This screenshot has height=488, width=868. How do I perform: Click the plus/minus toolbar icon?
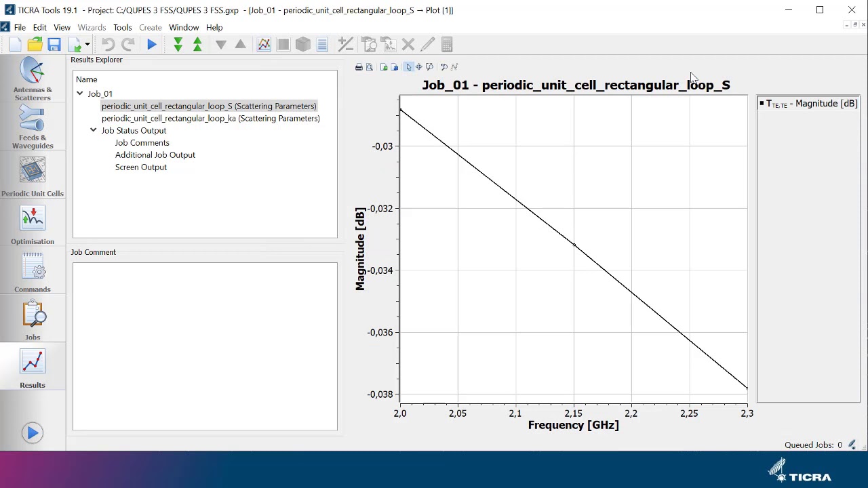tap(346, 45)
